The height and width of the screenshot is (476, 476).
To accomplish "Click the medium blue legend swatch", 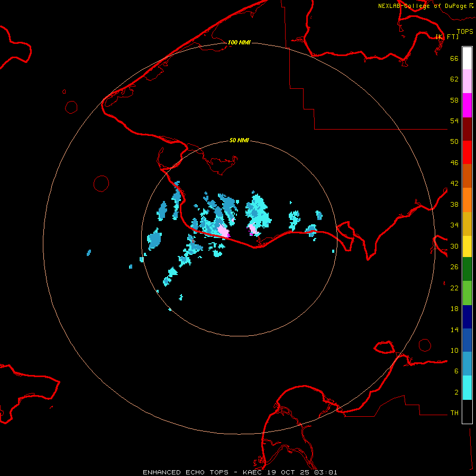I will (467, 340).
